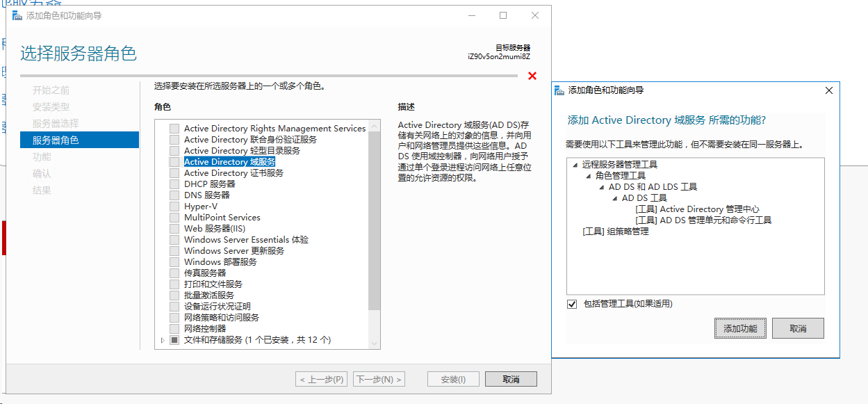Tick the 网络策略和访问服务 checkbox
Screen dimensions: 868x404
pyautogui.click(x=174, y=318)
